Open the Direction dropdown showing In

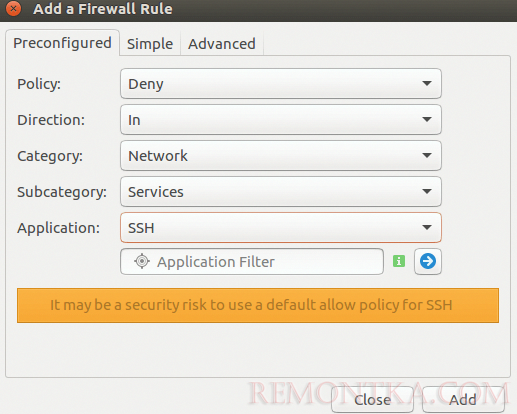(281, 120)
